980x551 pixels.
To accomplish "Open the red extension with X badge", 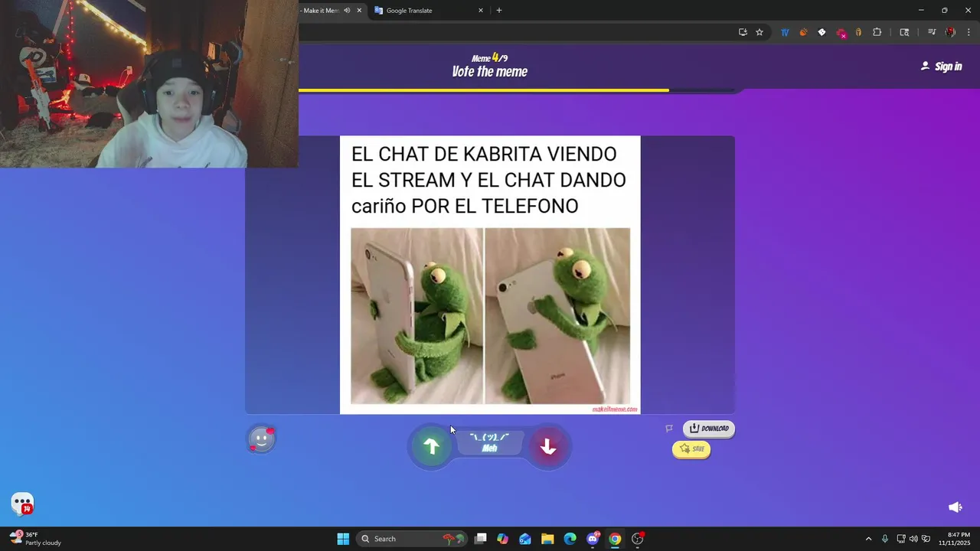I will [x=841, y=33].
